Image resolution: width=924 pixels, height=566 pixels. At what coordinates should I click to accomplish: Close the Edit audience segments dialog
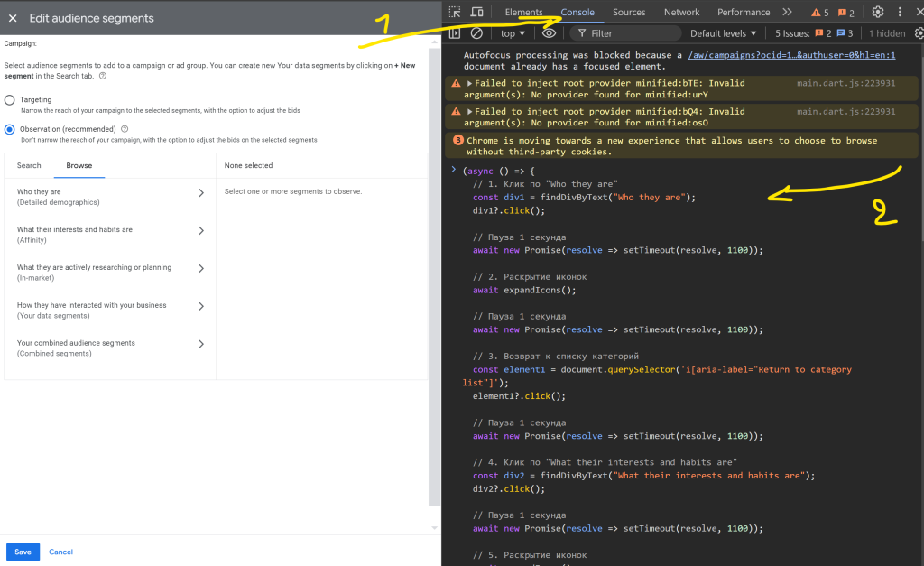click(x=13, y=18)
